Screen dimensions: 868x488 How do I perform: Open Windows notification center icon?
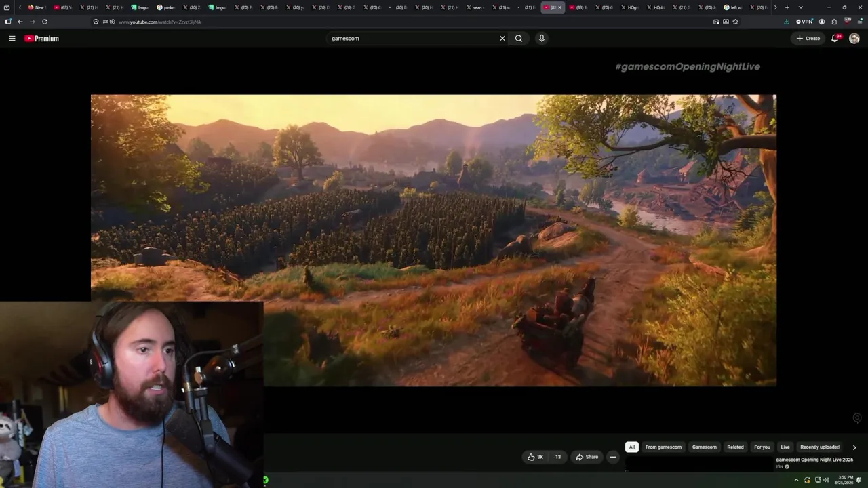859,480
